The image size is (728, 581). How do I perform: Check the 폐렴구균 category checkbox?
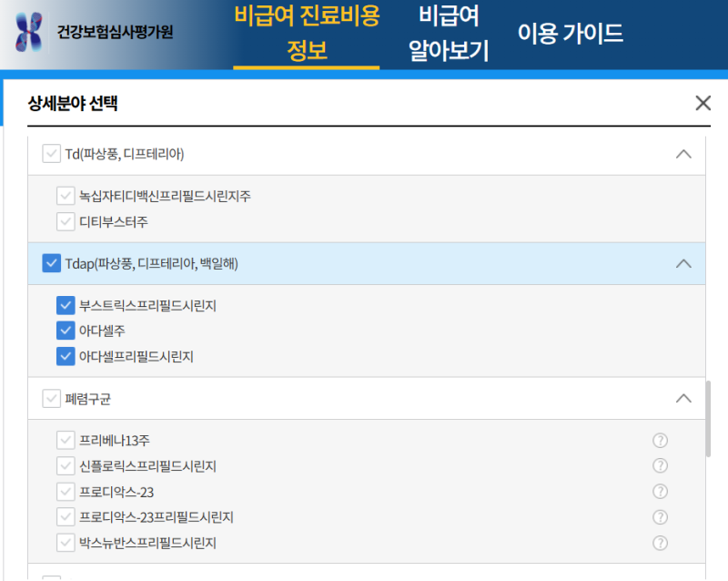52,398
